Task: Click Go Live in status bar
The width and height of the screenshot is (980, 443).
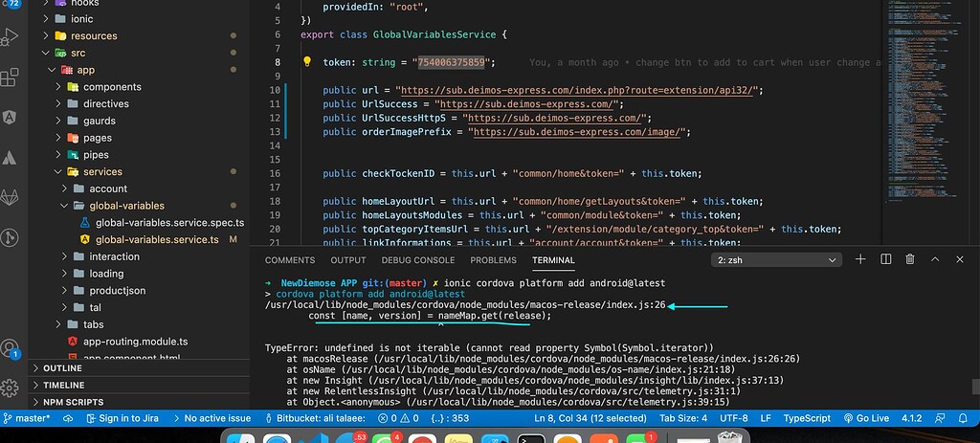Action: coord(866,418)
